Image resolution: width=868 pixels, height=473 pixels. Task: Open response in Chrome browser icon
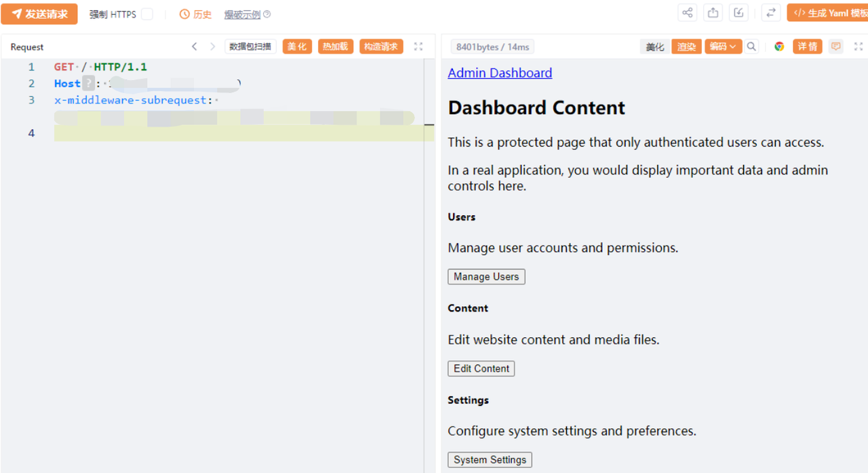coord(779,47)
